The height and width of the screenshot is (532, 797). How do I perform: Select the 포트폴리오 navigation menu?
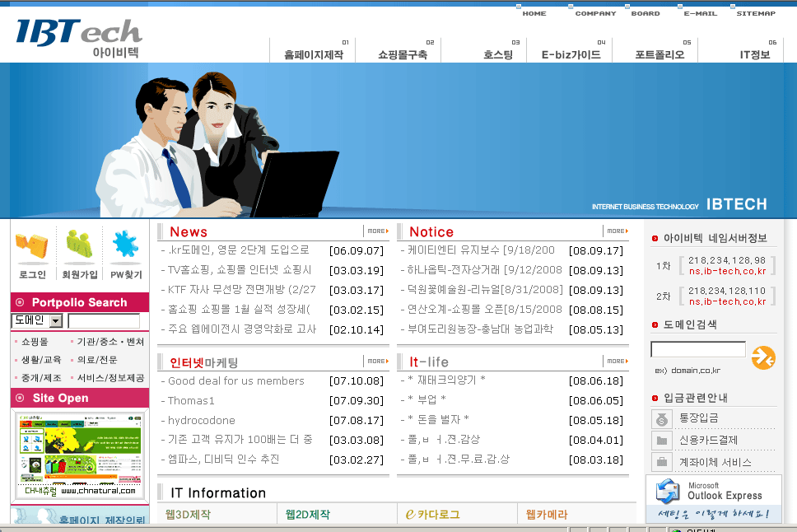click(660, 54)
